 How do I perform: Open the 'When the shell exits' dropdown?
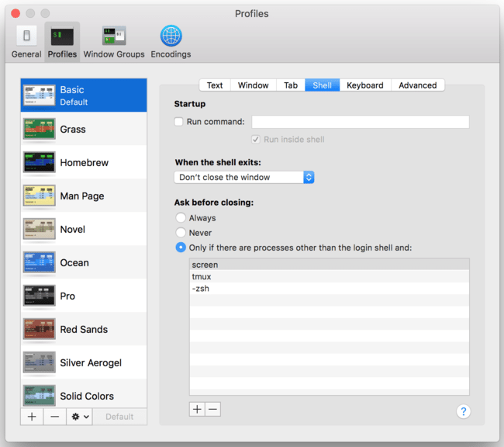(244, 177)
